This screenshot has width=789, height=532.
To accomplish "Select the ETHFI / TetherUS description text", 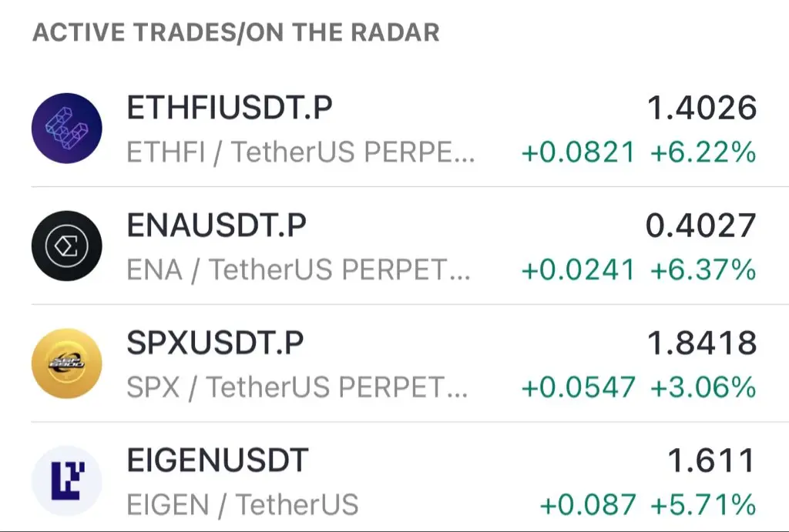I will 301,152.
